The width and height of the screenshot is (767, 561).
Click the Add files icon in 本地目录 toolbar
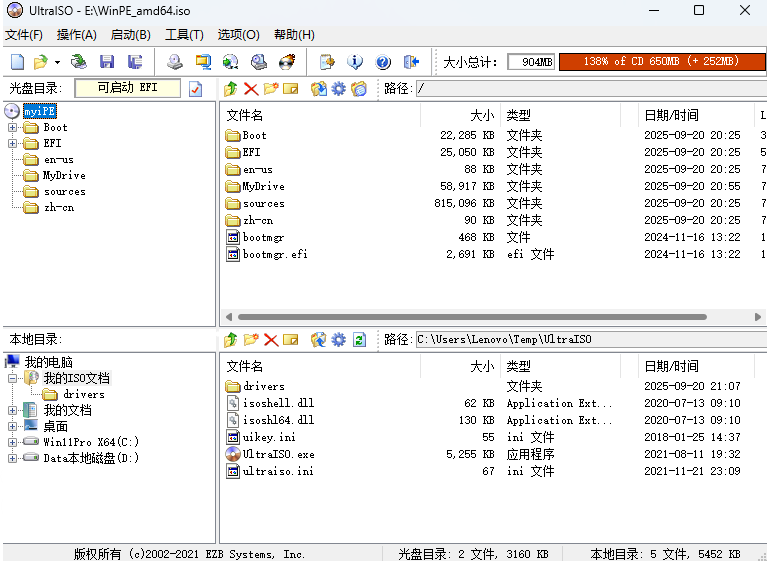(x=318, y=339)
